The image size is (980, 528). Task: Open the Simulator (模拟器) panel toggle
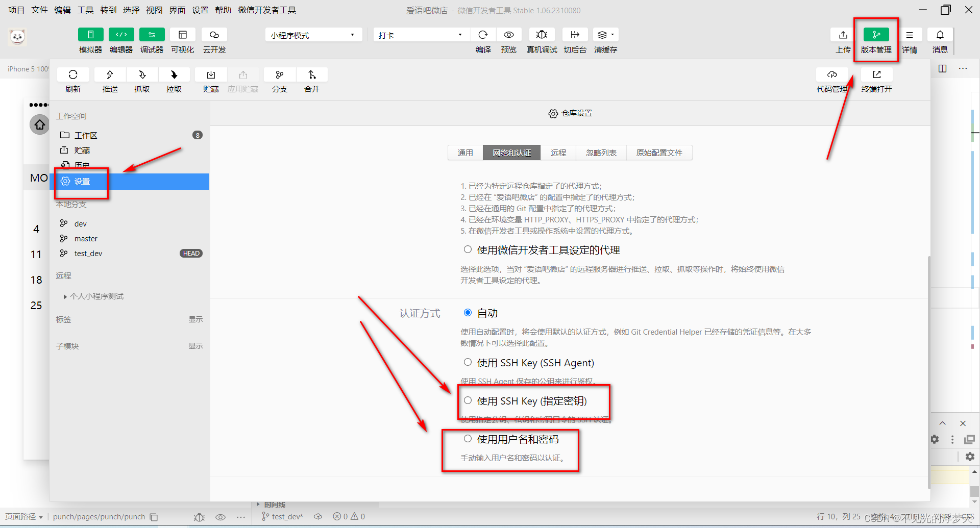point(90,35)
